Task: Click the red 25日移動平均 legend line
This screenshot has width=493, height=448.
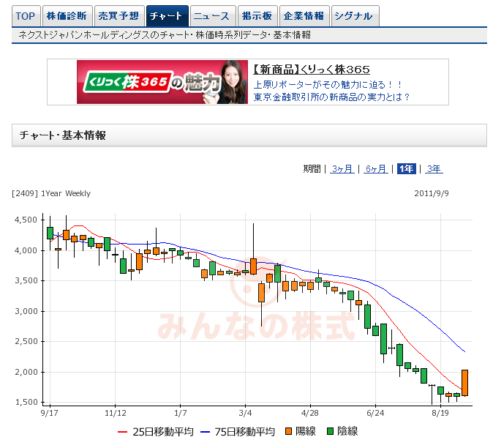Action: coord(123,431)
